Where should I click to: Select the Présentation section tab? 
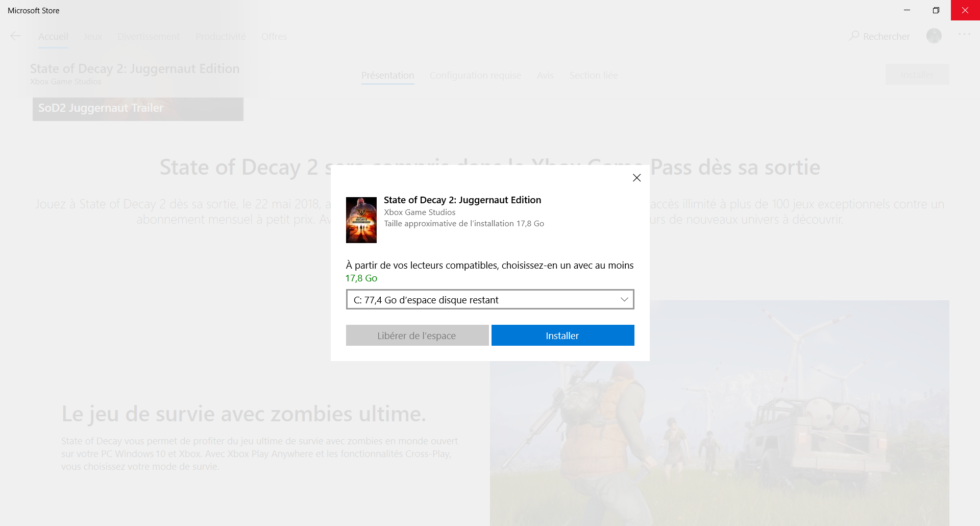pyautogui.click(x=388, y=76)
